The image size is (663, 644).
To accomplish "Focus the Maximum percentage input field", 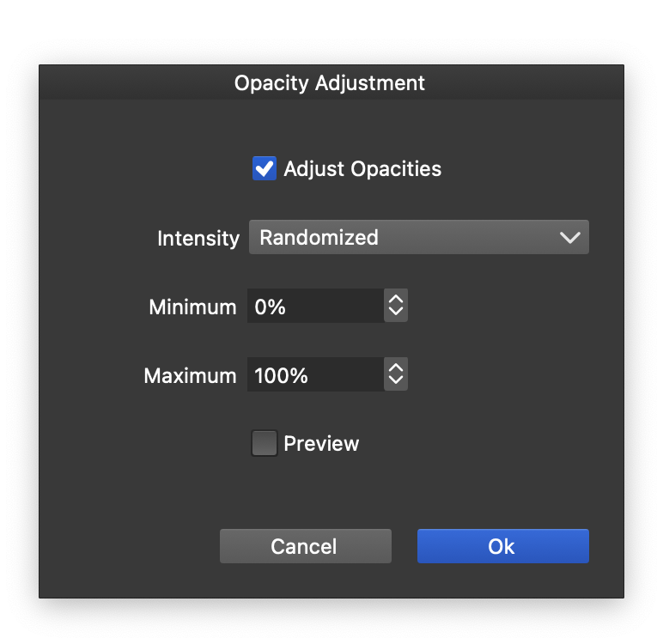I will (x=314, y=375).
